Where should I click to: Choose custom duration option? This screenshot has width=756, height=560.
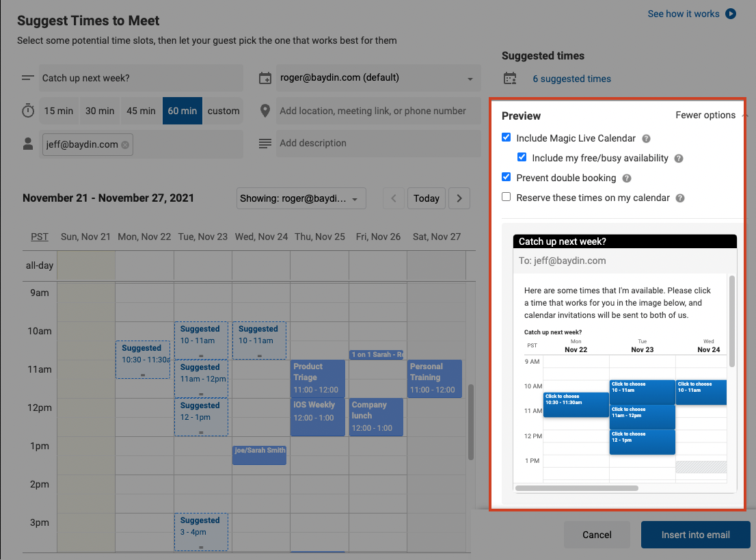click(x=224, y=111)
